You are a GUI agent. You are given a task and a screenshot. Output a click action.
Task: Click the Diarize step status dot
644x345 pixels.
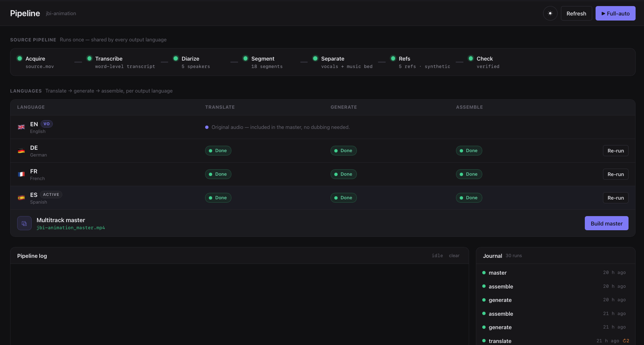pyautogui.click(x=176, y=59)
